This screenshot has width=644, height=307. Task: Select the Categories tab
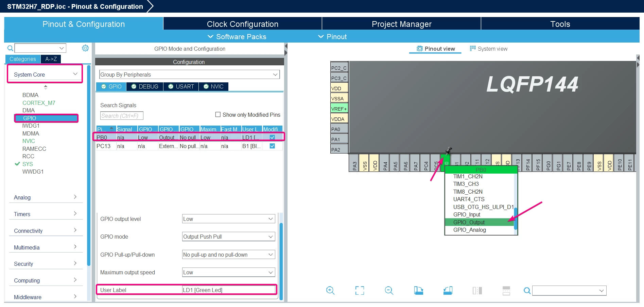coord(23,59)
